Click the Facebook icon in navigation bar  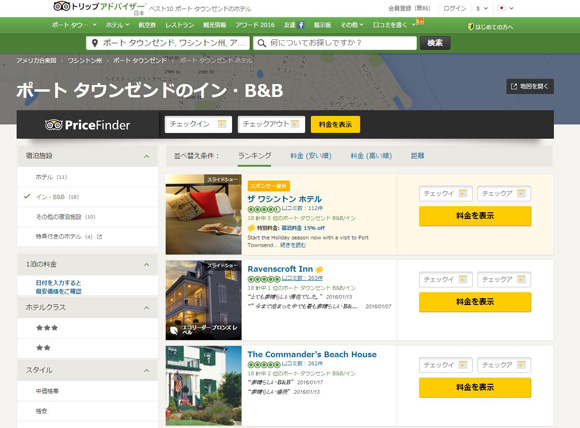tap(301, 25)
